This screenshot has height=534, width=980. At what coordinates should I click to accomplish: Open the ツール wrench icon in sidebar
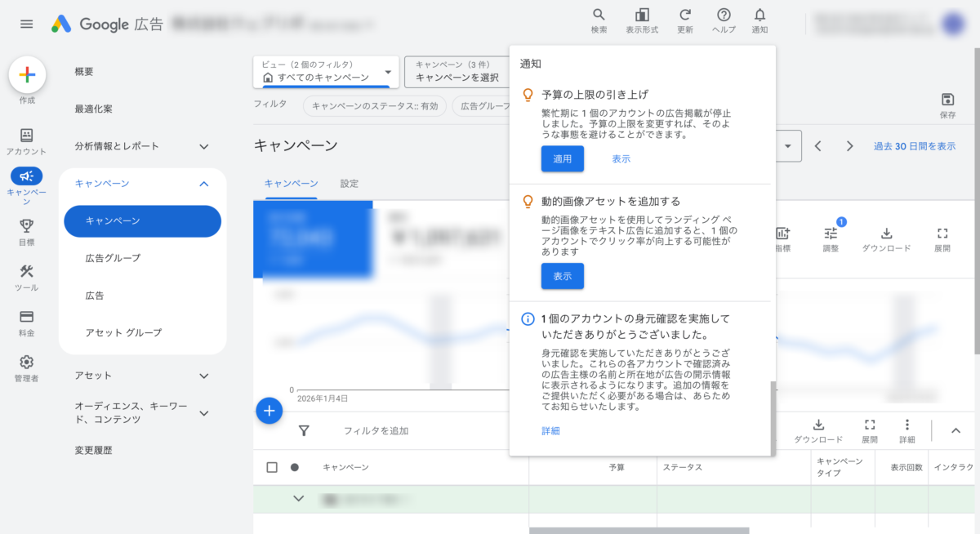point(26,272)
